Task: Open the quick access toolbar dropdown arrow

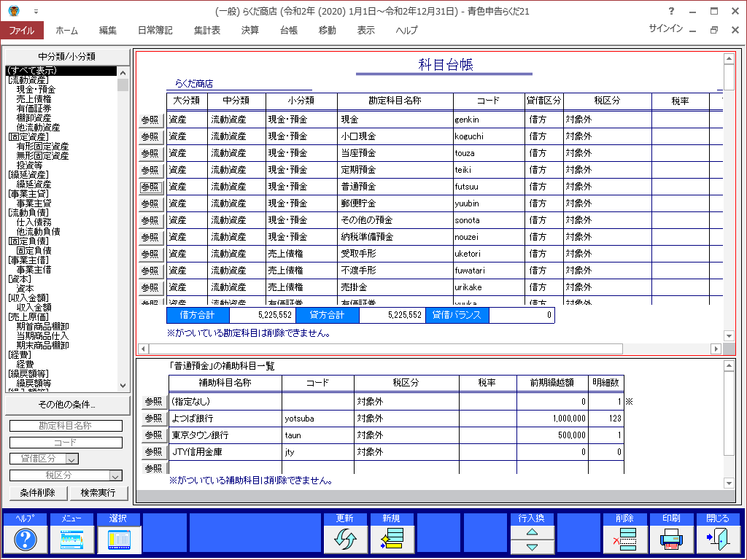Action: click(36, 11)
